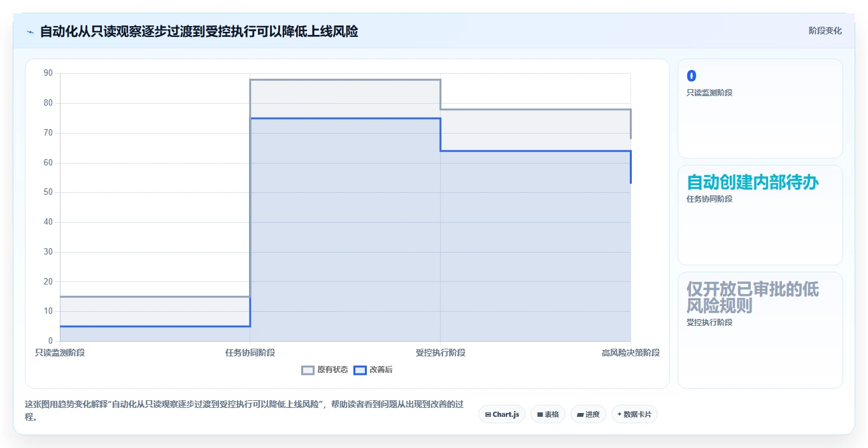
Task: Open the 只读监测阶段 card showing 0
Action: click(760, 109)
